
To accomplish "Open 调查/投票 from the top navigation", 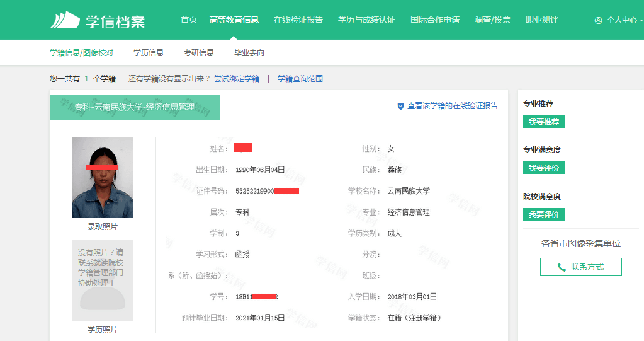I will [x=492, y=20].
